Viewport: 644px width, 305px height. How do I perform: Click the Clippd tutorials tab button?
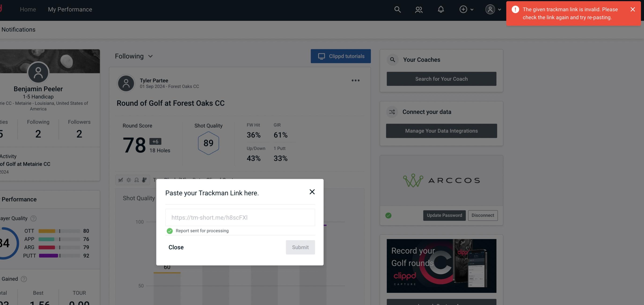pos(341,56)
